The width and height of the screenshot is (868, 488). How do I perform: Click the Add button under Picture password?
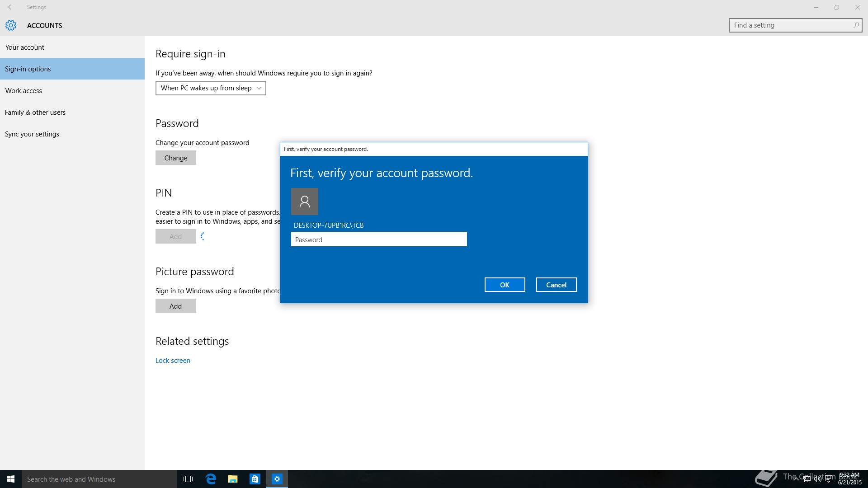pyautogui.click(x=176, y=306)
